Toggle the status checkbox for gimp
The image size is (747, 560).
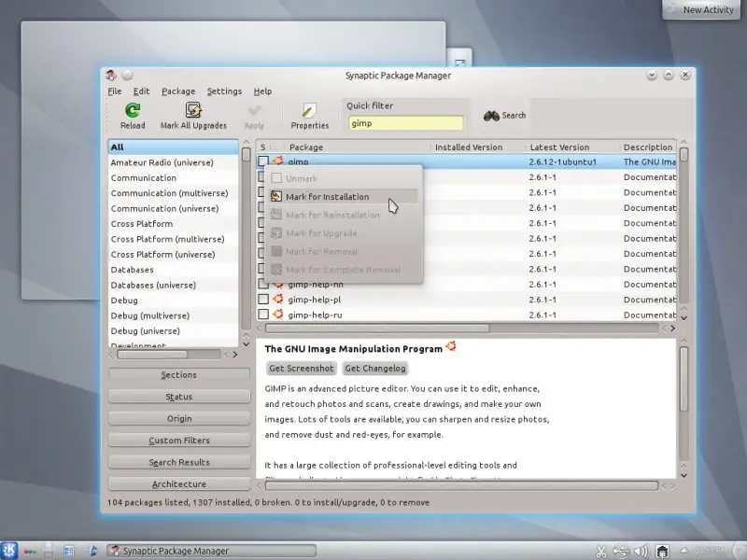coord(263,161)
